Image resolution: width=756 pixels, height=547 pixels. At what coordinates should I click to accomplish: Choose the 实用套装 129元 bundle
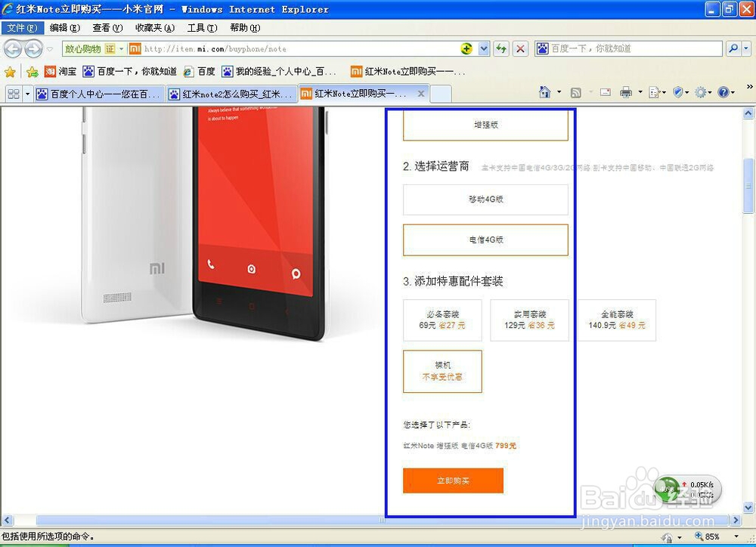pyautogui.click(x=530, y=320)
